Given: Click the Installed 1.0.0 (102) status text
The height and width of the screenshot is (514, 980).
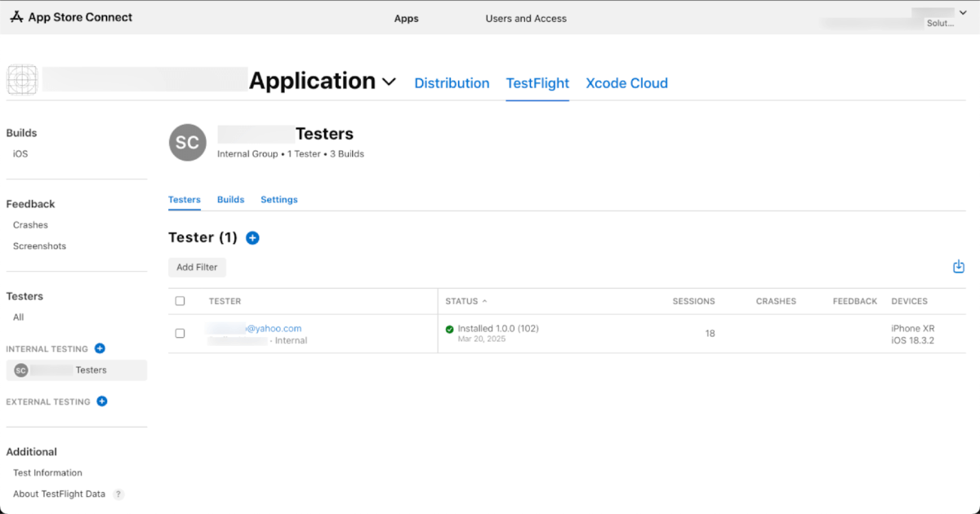Looking at the screenshot, I should click(498, 328).
